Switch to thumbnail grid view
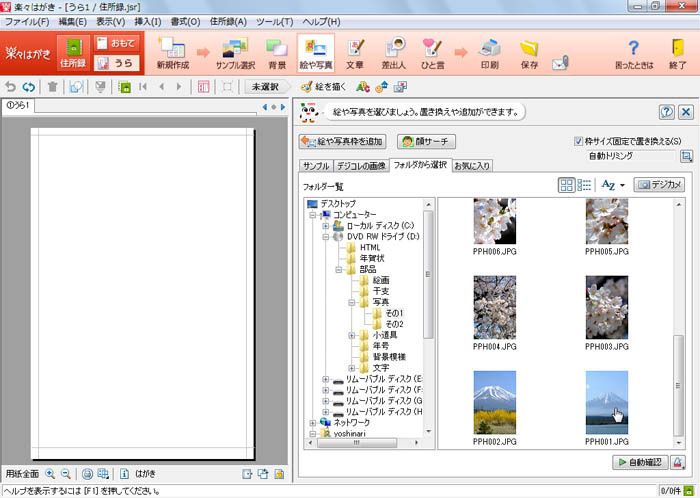The image size is (700, 498). click(567, 185)
